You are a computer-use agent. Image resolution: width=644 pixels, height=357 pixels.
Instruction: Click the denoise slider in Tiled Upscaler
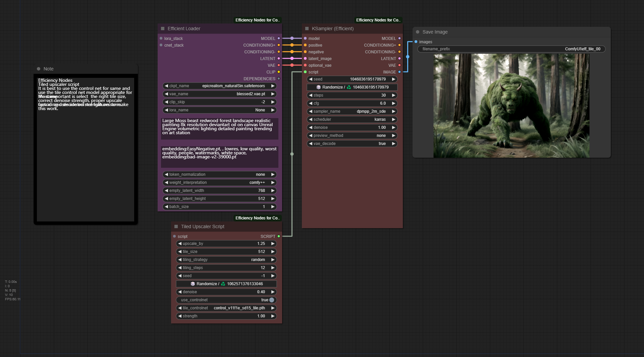coord(226,292)
